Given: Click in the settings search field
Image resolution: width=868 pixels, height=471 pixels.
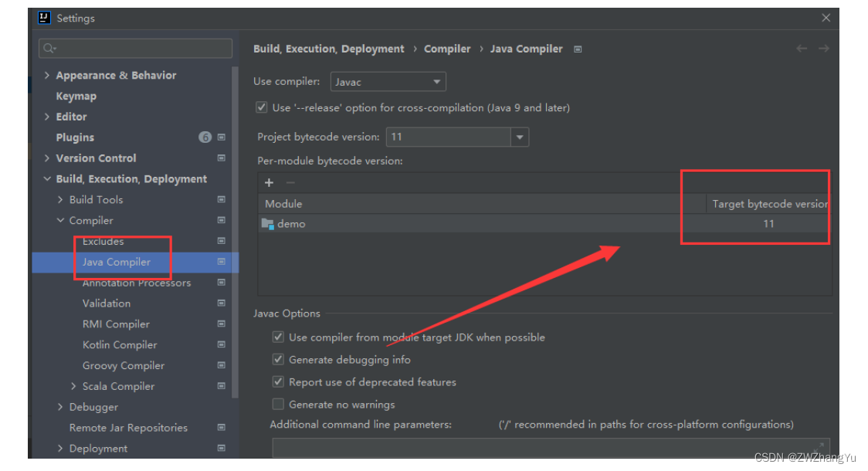Looking at the screenshot, I should pos(136,48).
